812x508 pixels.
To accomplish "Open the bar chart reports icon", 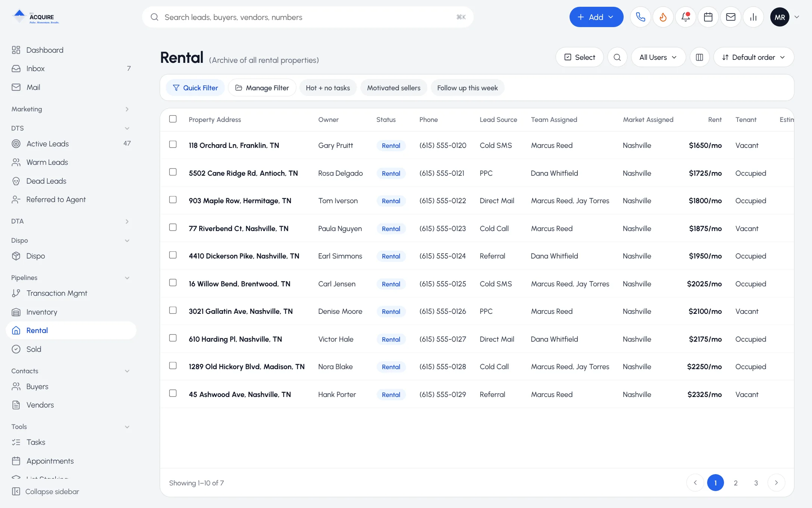I will (753, 17).
